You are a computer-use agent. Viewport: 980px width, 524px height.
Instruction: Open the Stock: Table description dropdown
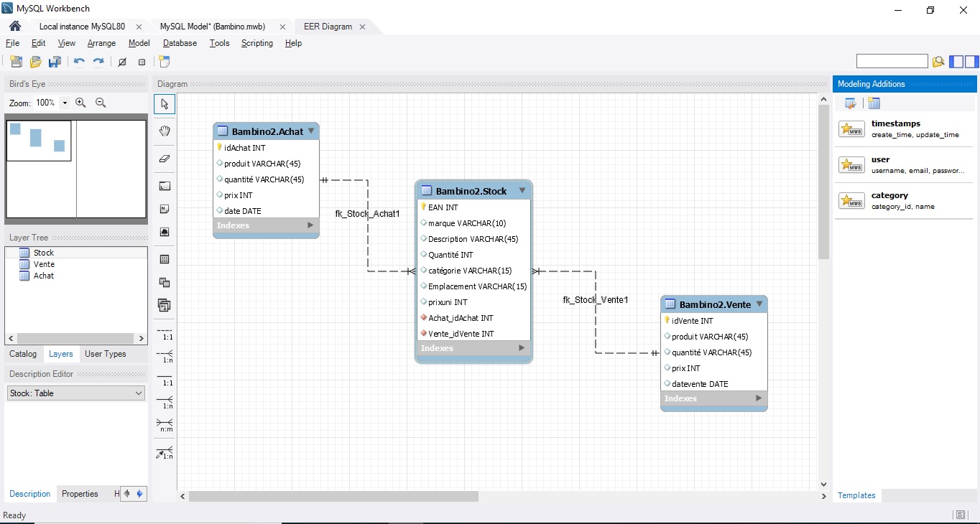pyautogui.click(x=76, y=393)
